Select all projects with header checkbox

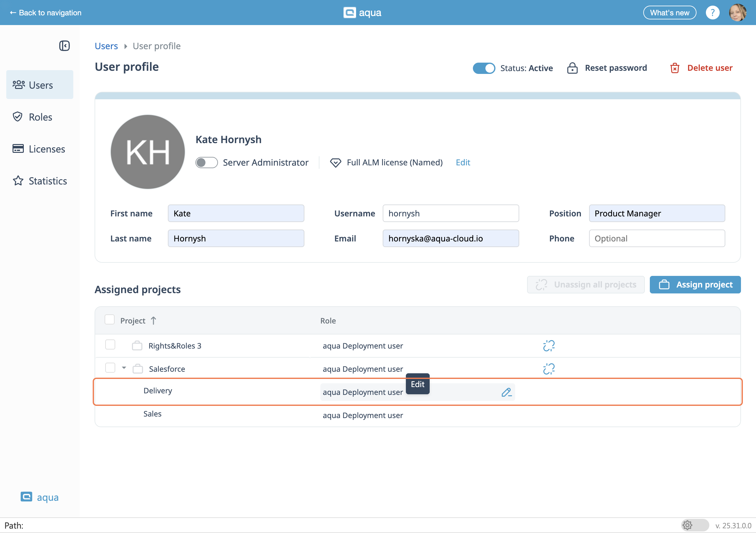click(x=110, y=320)
